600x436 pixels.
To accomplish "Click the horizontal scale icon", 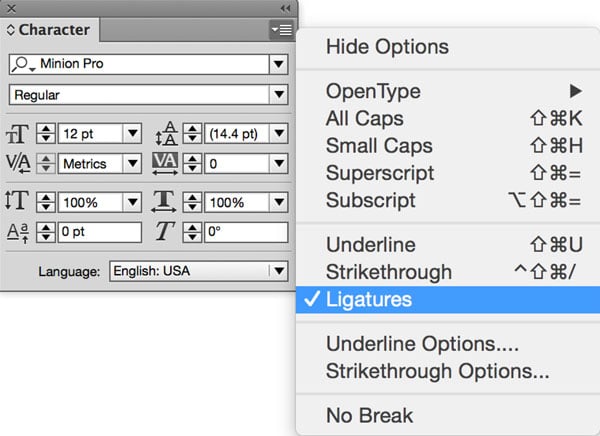I will point(166,202).
